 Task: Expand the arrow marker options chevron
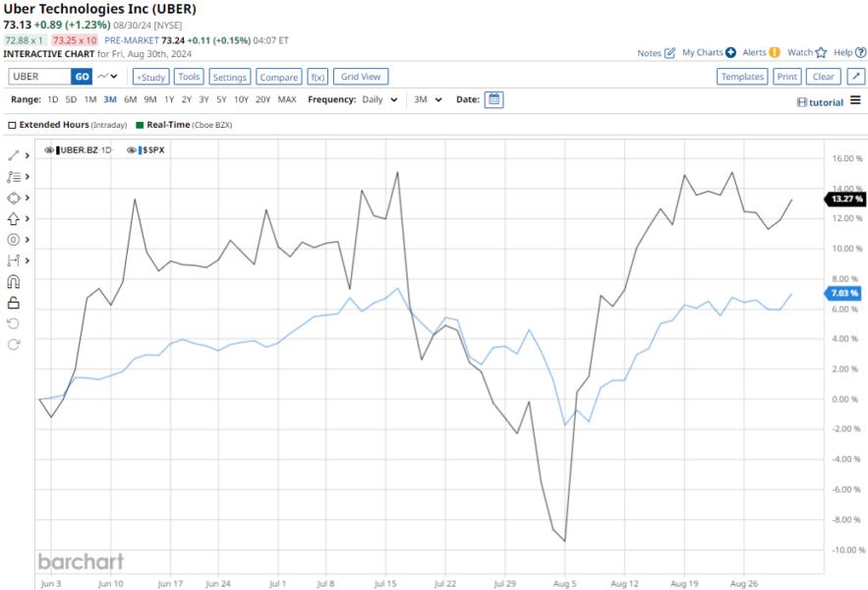point(27,219)
